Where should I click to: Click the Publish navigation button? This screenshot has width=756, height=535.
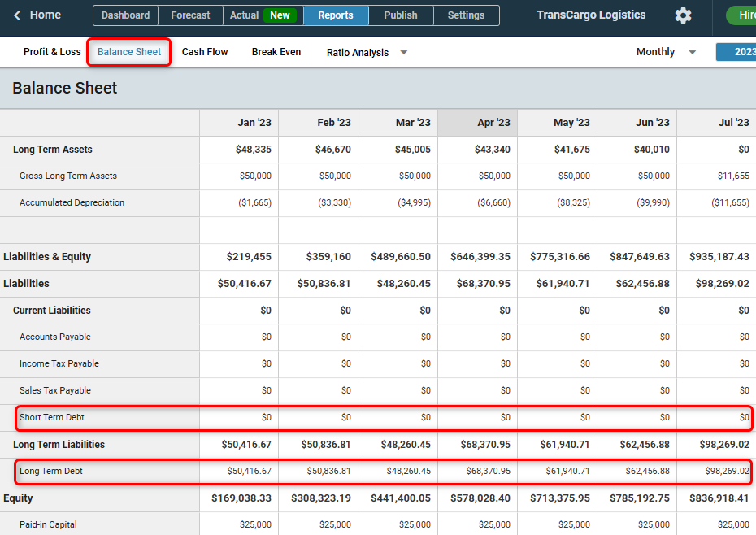[x=401, y=15]
